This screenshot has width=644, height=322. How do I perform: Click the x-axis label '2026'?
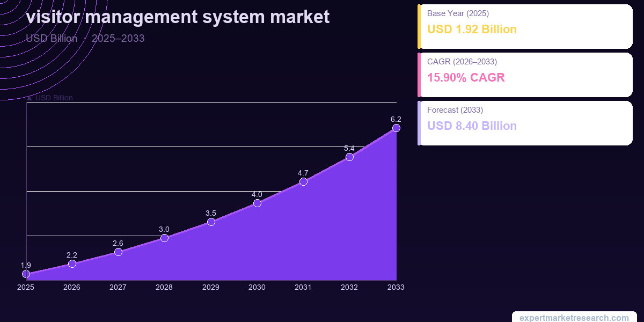tap(72, 287)
